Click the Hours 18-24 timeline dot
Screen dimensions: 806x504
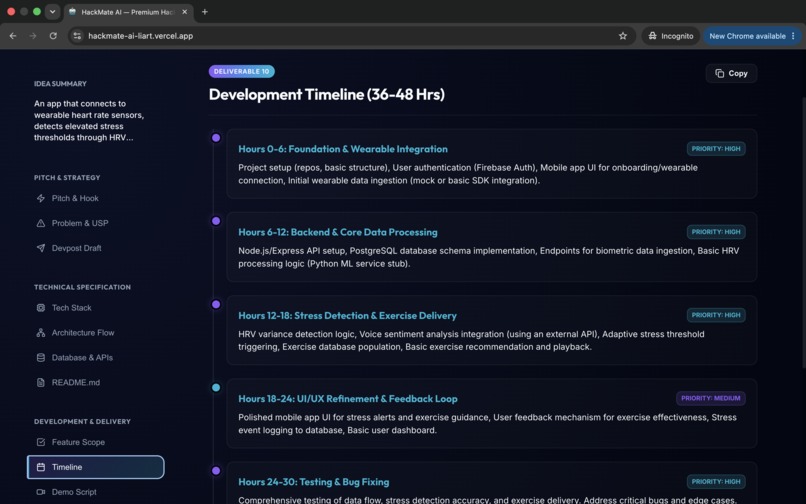216,388
